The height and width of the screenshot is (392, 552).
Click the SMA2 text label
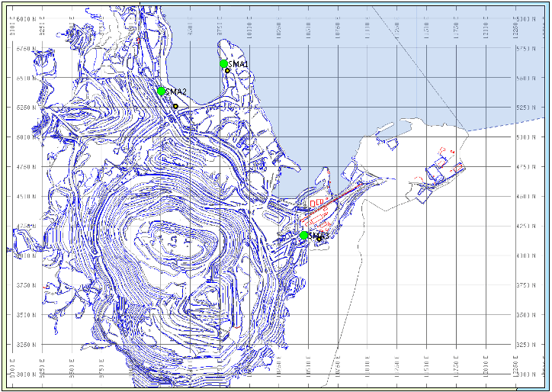(175, 92)
